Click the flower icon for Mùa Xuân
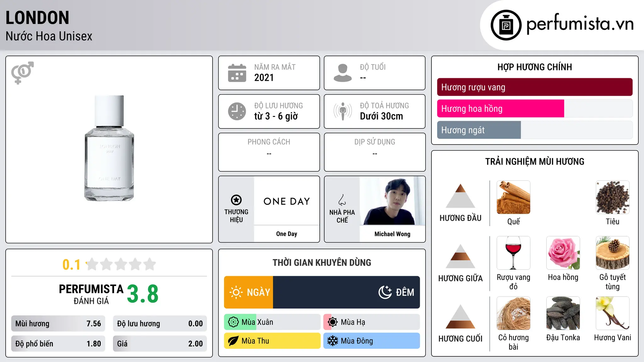The height and width of the screenshot is (362, 644). click(x=233, y=322)
